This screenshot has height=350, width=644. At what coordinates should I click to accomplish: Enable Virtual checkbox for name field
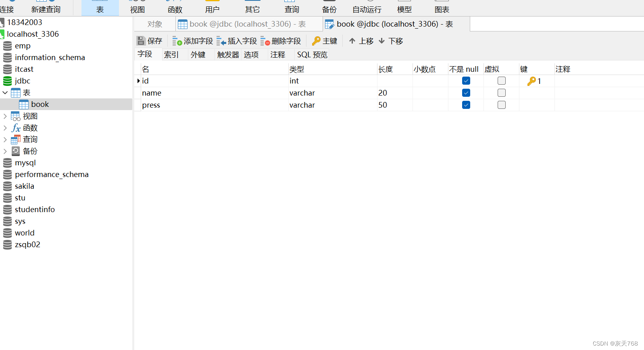pos(502,93)
